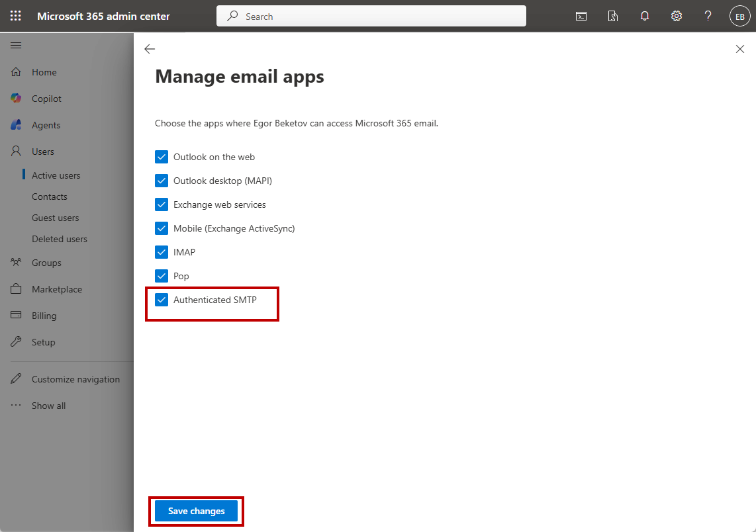Uncheck Authenticated SMTP checkbox
This screenshot has height=532, width=756.
162,300
